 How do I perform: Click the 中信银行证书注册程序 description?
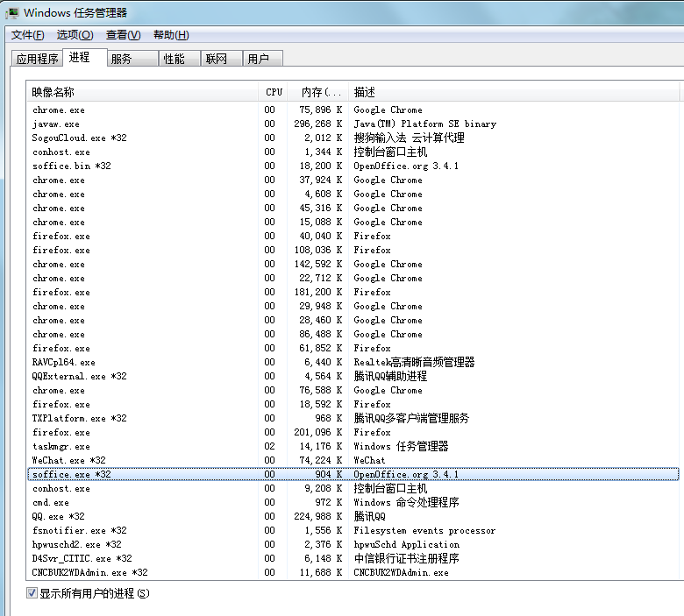(406, 558)
